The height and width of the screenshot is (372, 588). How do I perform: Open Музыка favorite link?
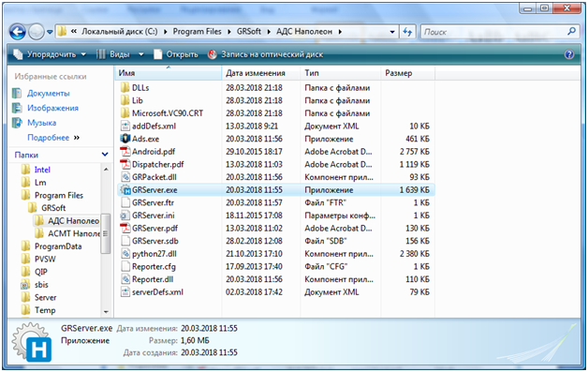pos(41,123)
